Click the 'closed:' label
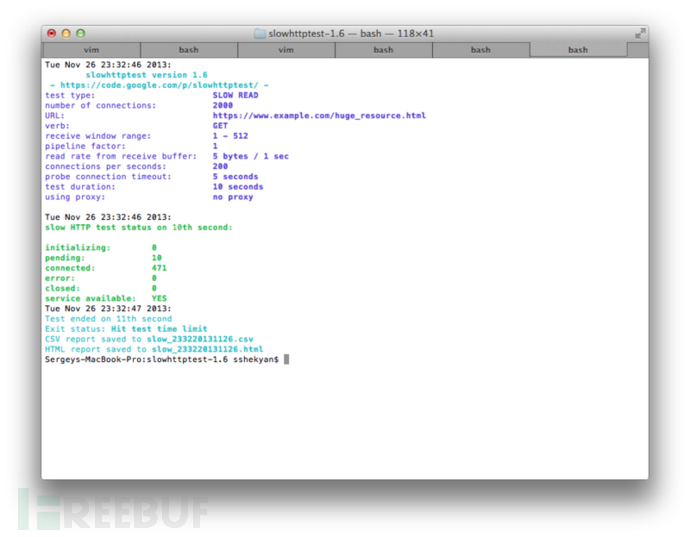690x537 pixels. pyautogui.click(x=62, y=288)
